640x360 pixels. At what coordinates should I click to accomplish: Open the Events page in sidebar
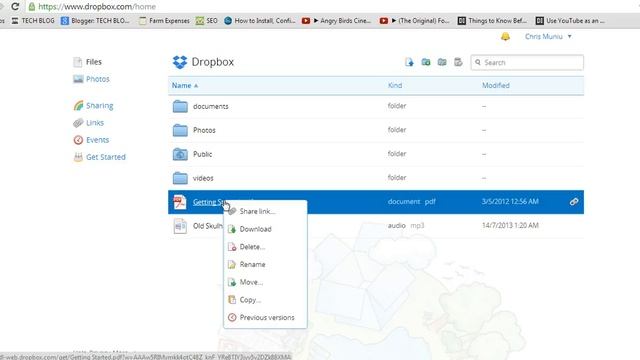click(x=98, y=140)
